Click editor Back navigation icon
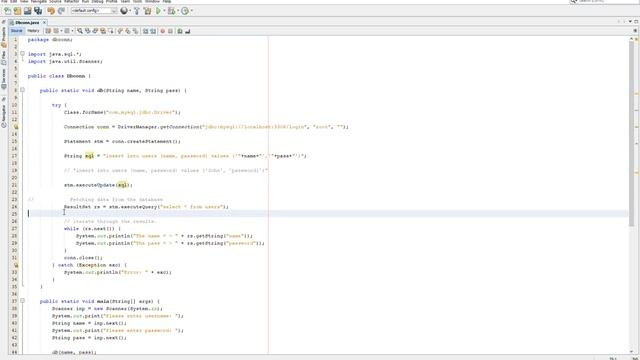640x360 pixels. tap(56, 31)
